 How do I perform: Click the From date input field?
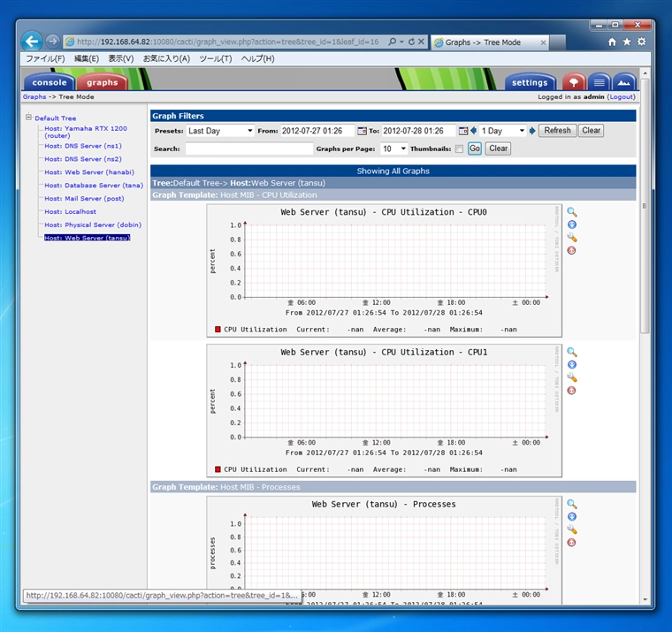tap(317, 131)
